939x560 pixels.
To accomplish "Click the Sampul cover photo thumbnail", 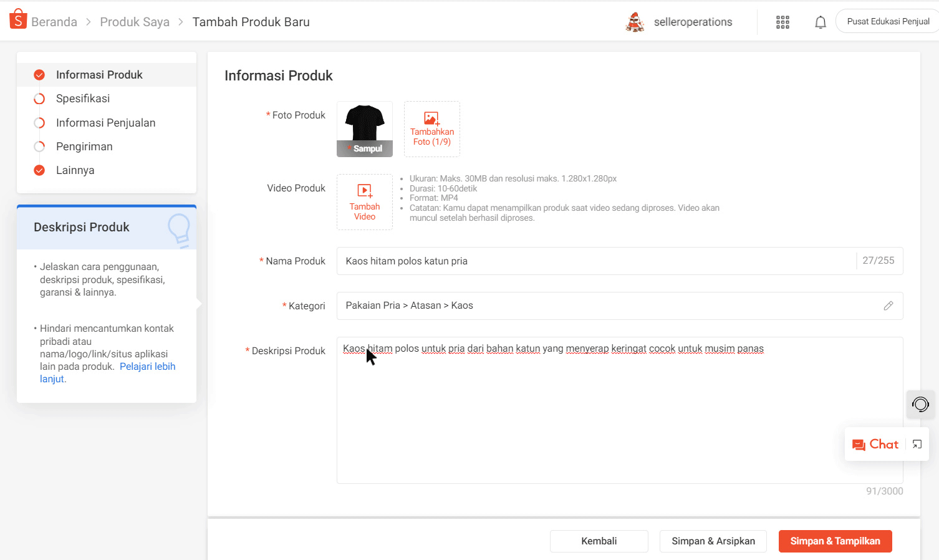I will tap(364, 128).
